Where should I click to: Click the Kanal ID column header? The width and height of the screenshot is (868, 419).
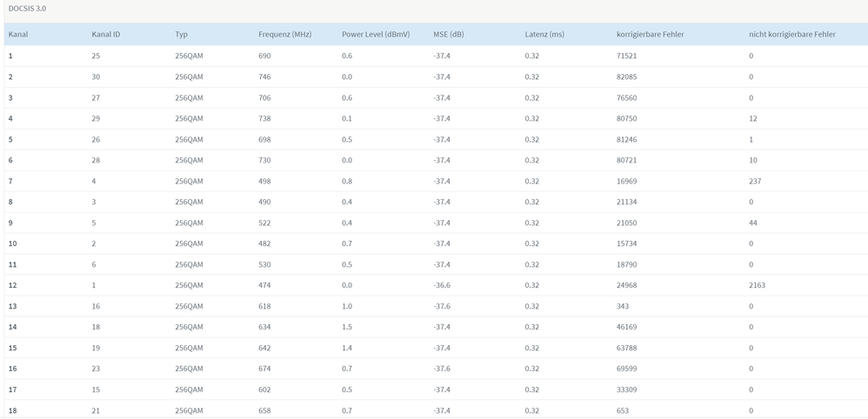point(106,35)
